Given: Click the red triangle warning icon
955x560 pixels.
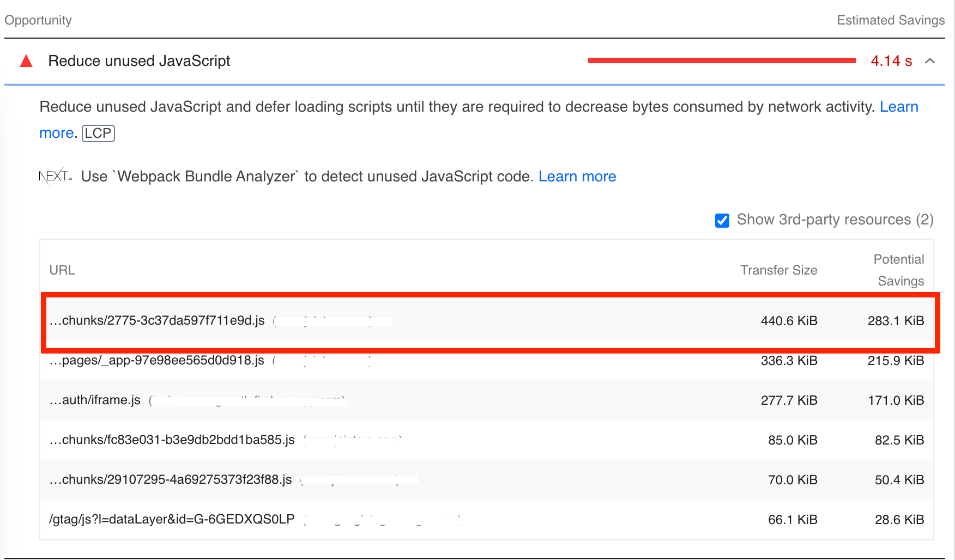Looking at the screenshot, I should (x=26, y=61).
